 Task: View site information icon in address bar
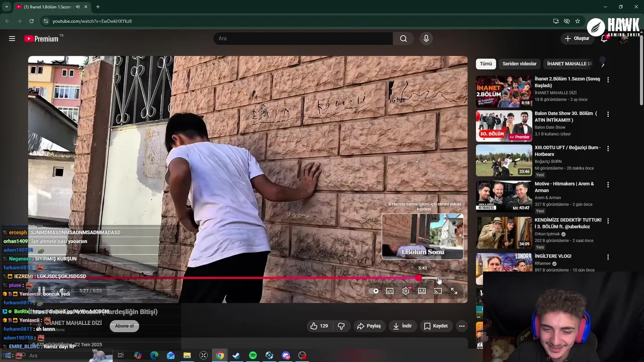[46, 21]
